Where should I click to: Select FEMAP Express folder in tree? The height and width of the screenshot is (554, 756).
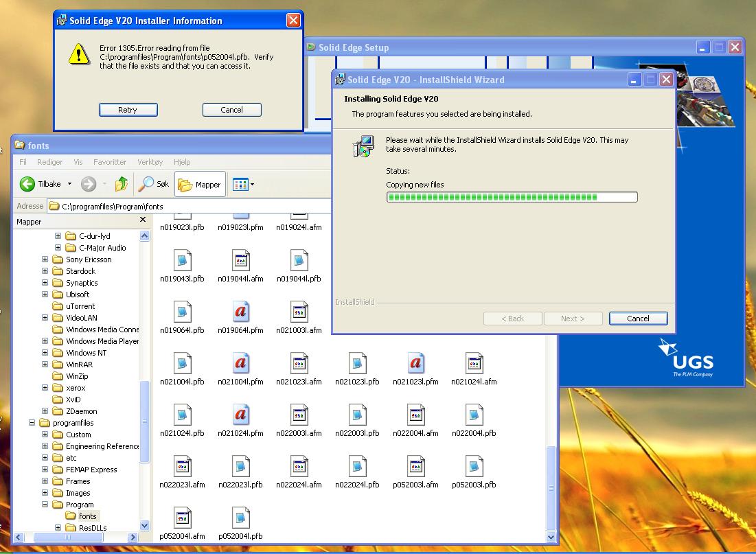tap(85, 470)
